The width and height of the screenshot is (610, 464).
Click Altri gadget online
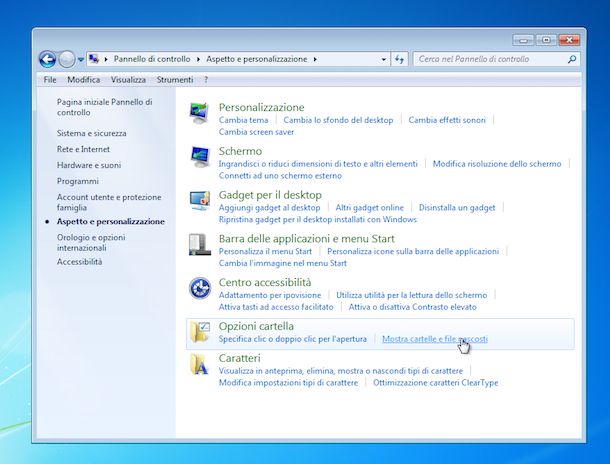point(370,208)
